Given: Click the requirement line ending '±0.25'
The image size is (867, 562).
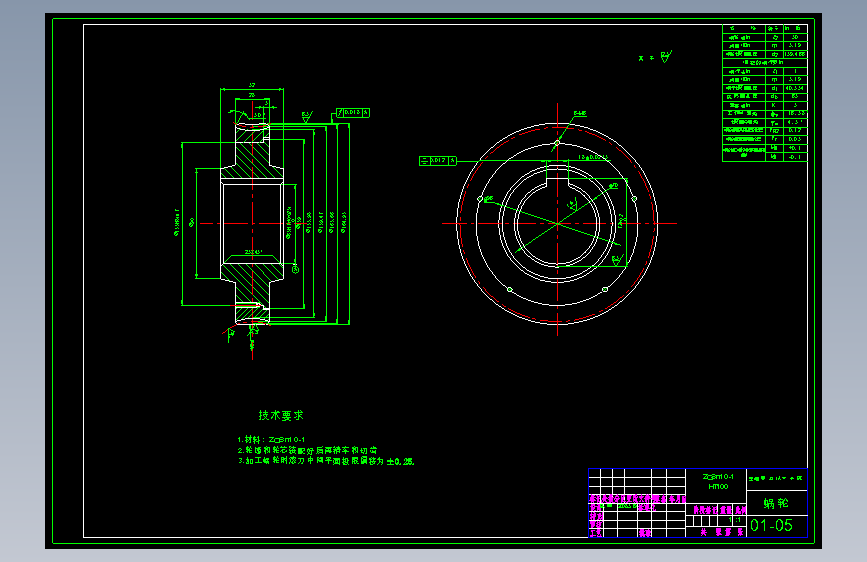Looking at the screenshot, I should coord(326,461).
